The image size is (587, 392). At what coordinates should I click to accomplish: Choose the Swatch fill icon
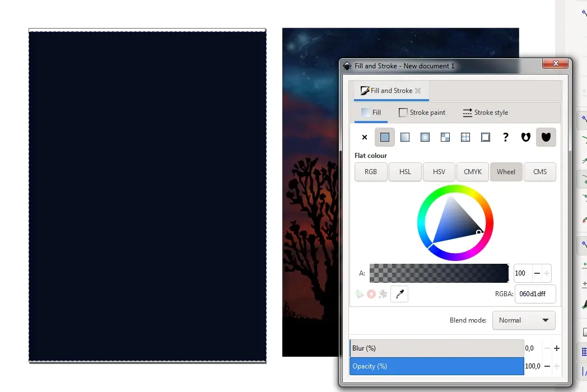486,137
